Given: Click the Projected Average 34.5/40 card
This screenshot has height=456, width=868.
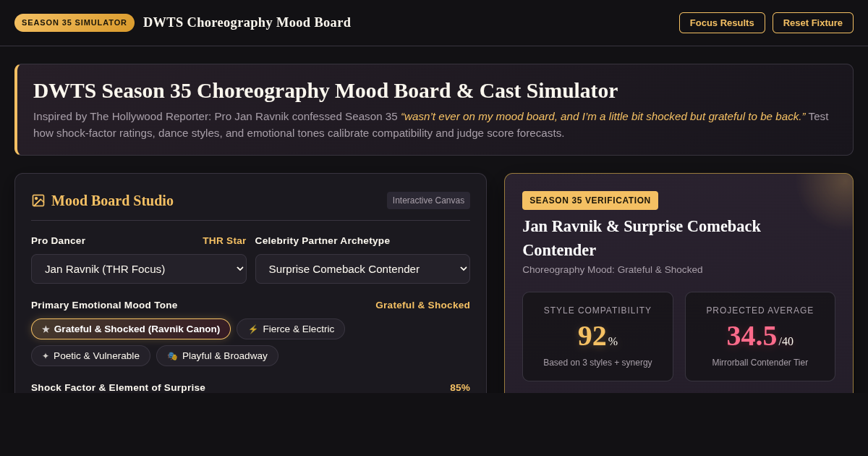Looking at the screenshot, I should 760,337.
